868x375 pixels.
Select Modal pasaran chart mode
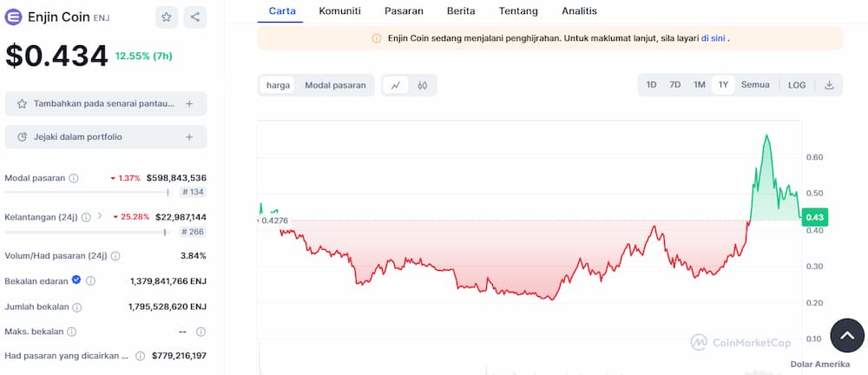(x=335, y=85)
